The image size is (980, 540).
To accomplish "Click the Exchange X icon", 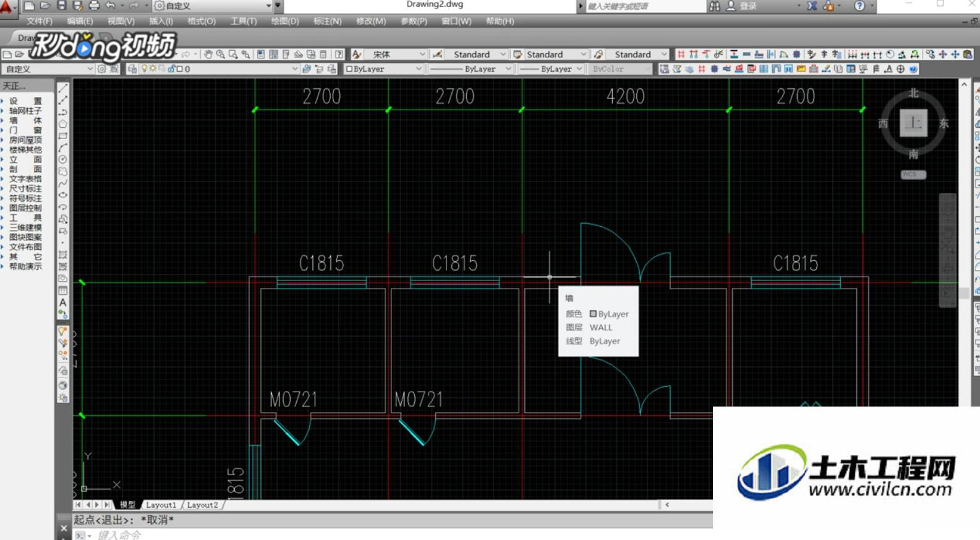I will pos(812,6).
